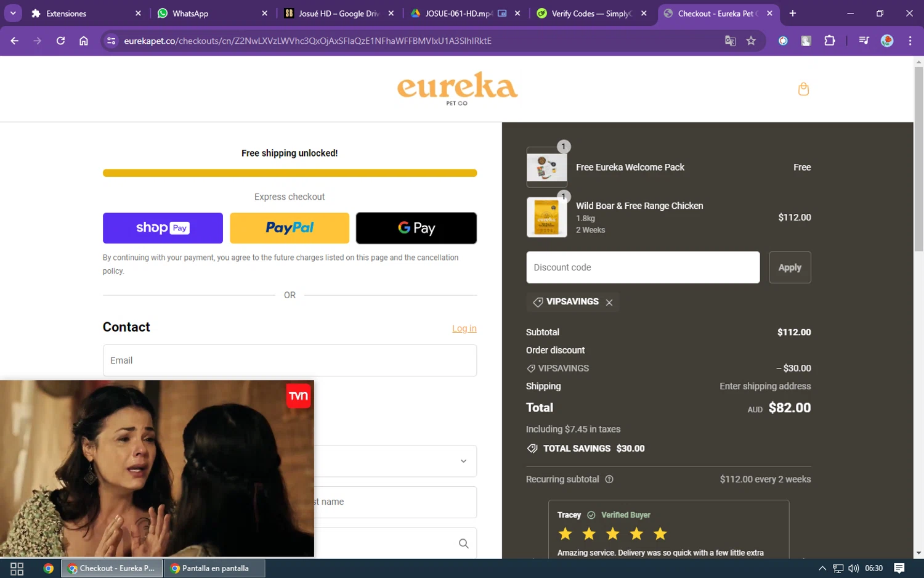Bookmark this page with the star icon

(751, 41)
